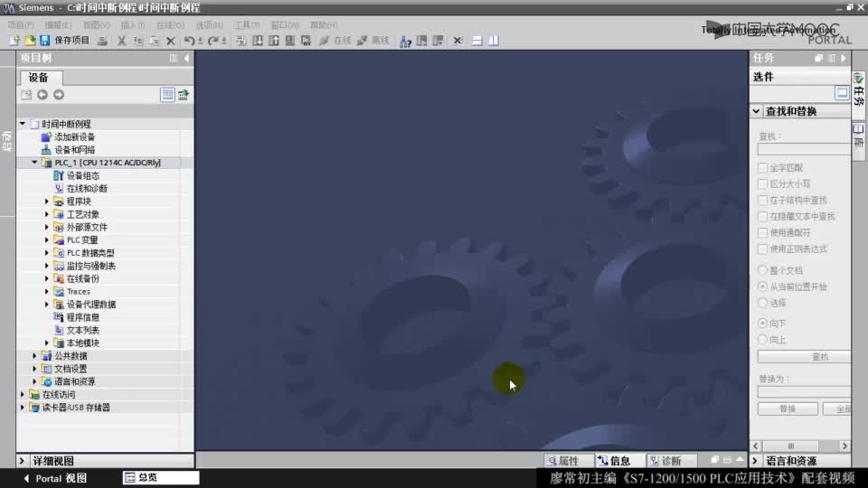Open the 视图(V) menu
868x488 pixels.
coord(97,25)
